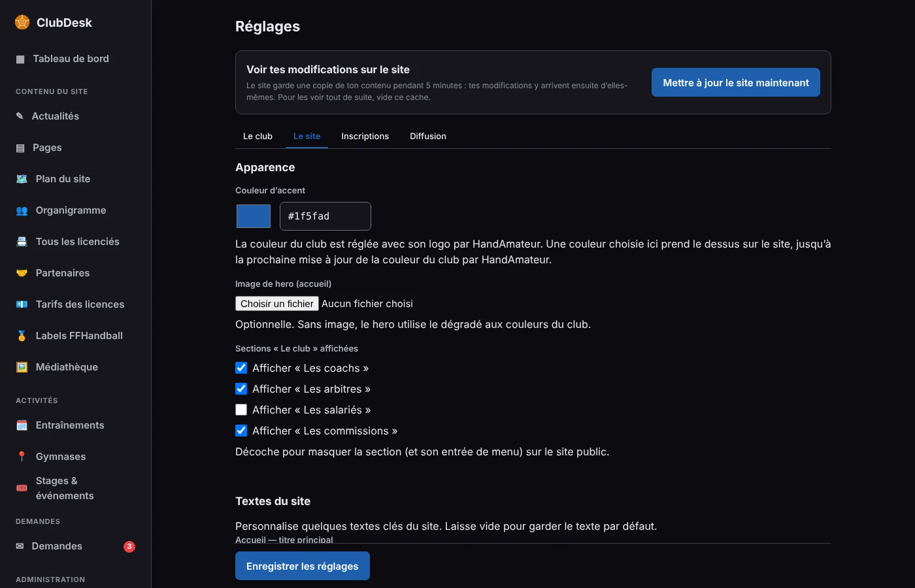
Task: Click the Gymnases pin icon
Action: [22, 457]
